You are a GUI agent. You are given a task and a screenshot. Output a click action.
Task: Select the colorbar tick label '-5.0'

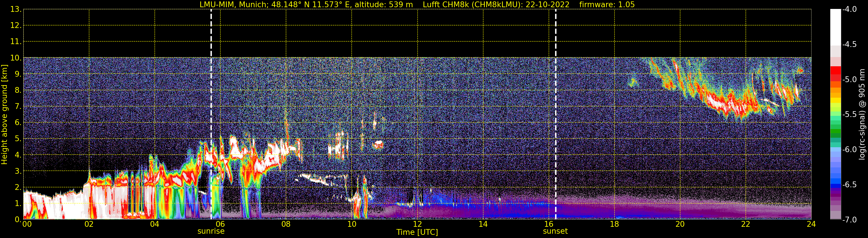tap(849, 80)
